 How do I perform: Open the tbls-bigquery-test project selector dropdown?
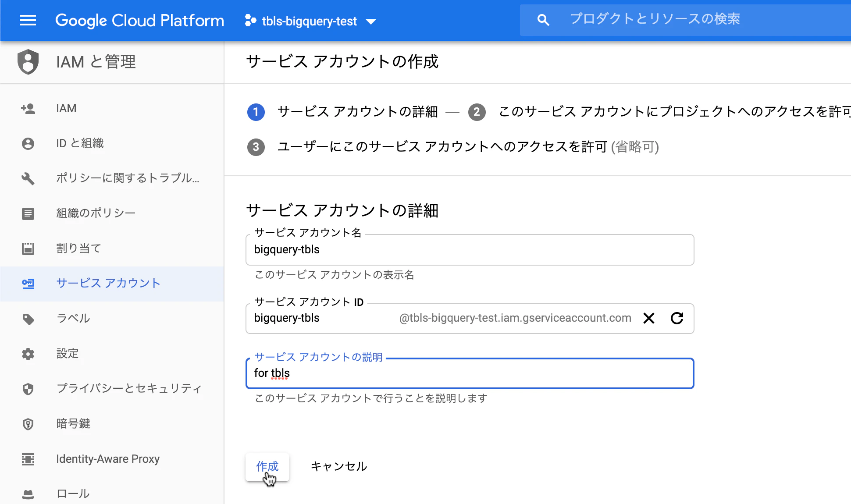point(310,21)
